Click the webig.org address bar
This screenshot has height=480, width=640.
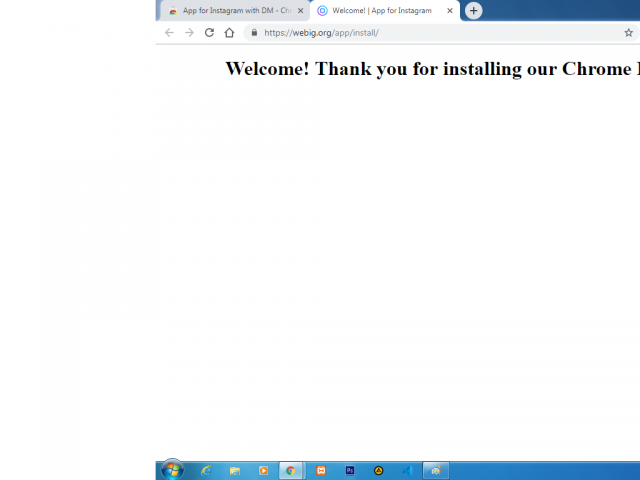[x=441, y=33]
